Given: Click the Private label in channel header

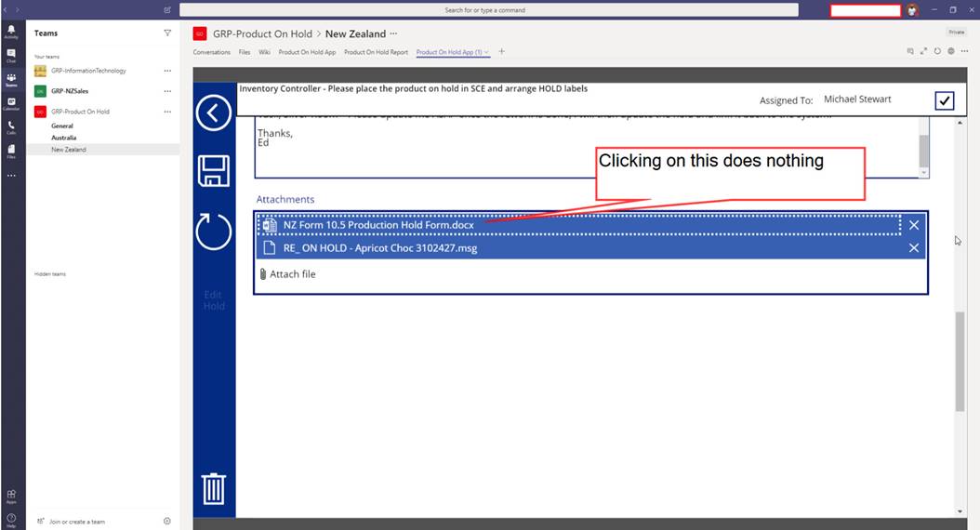Looking at the screenshot, I should click(x=956, y=32).
